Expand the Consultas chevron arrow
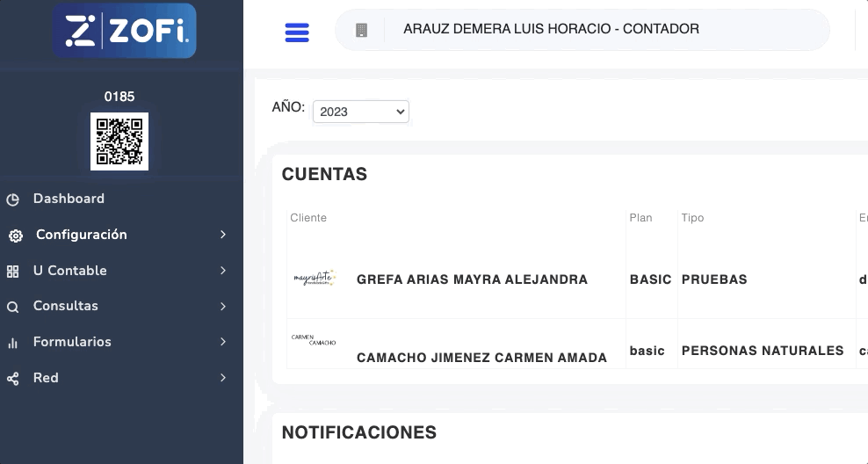Screen dimensions: 868x464 (x=223, y=307)
